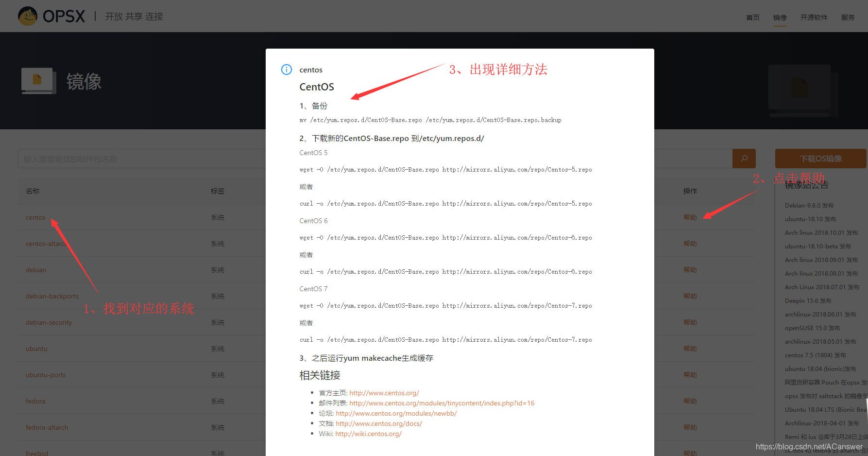The width and height of the screenshot is (868, 456).
Task: Click the mv backup command line
Action: point(430,120)
